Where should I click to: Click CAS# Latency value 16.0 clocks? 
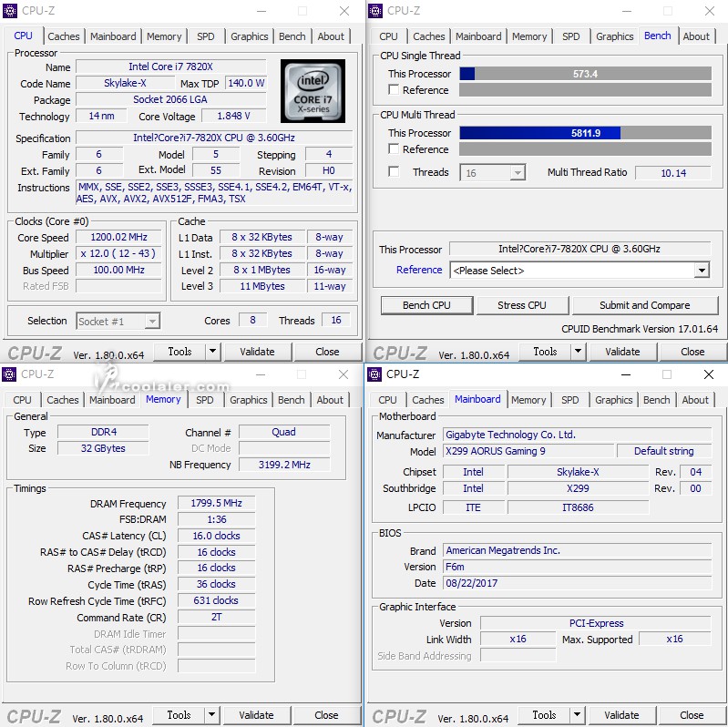(216, 536)
